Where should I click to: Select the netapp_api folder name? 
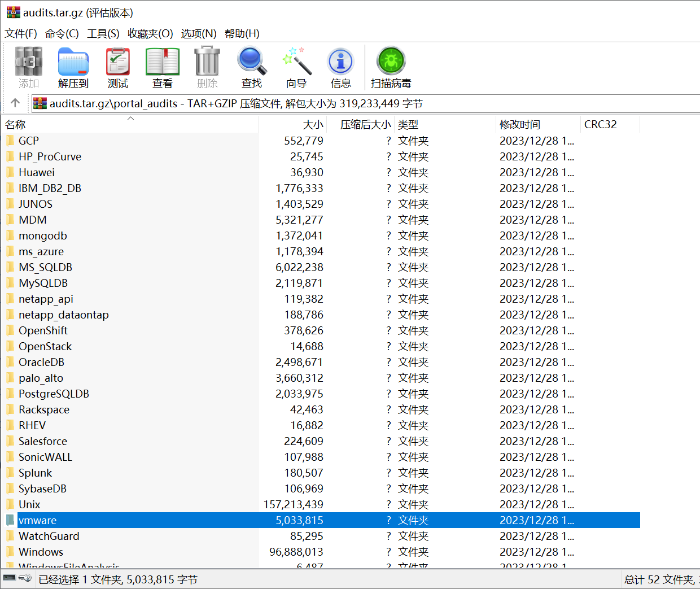coord(46,299)
